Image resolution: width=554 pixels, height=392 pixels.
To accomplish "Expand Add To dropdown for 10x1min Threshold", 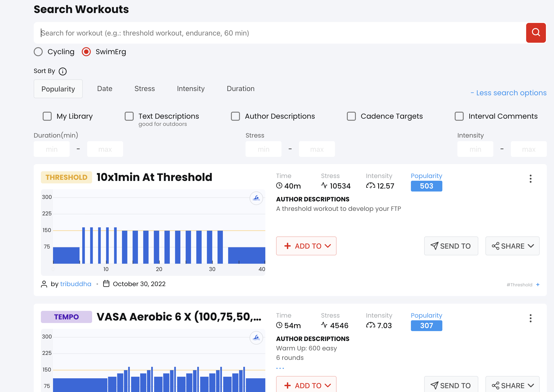I will pos(306,246).
